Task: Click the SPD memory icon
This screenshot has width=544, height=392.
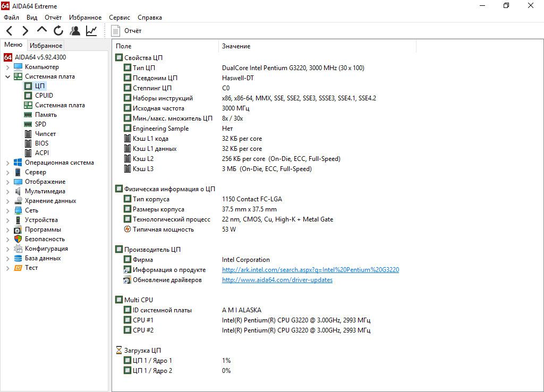Action: tap(28, 124)
